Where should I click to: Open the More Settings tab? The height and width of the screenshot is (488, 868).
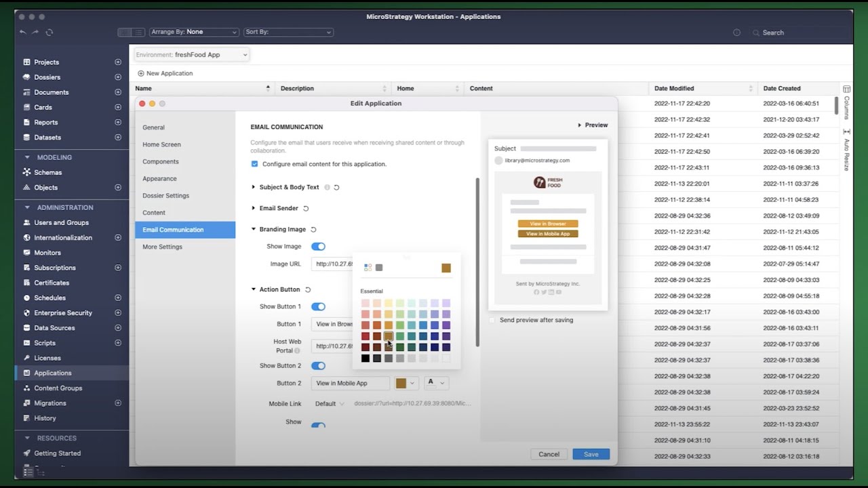point(162,247)
